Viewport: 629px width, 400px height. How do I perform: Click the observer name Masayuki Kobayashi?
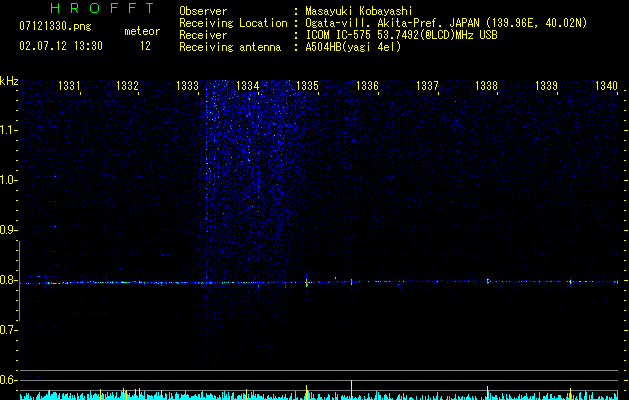359,12
